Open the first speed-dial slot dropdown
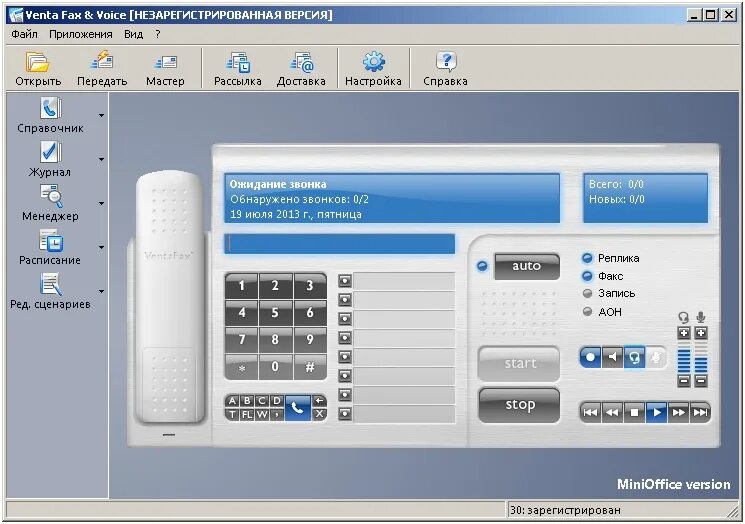Image resolution: width=745 pixels, height=524 pixels. point(345,281)
